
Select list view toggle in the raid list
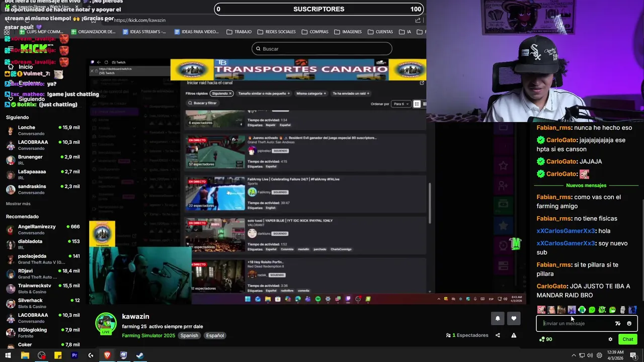[417, 104]
